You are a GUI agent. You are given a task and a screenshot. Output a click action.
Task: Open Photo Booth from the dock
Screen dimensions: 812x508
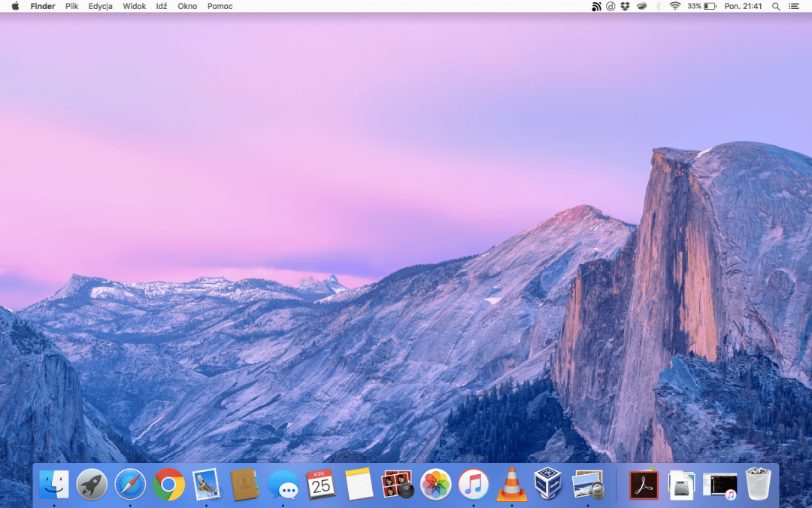click(x=397, y=485)
